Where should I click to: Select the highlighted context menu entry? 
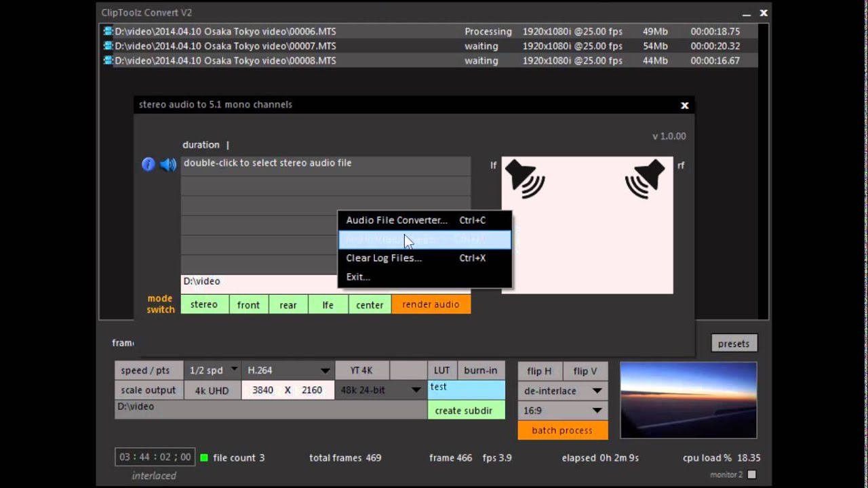tap(425, 239)
